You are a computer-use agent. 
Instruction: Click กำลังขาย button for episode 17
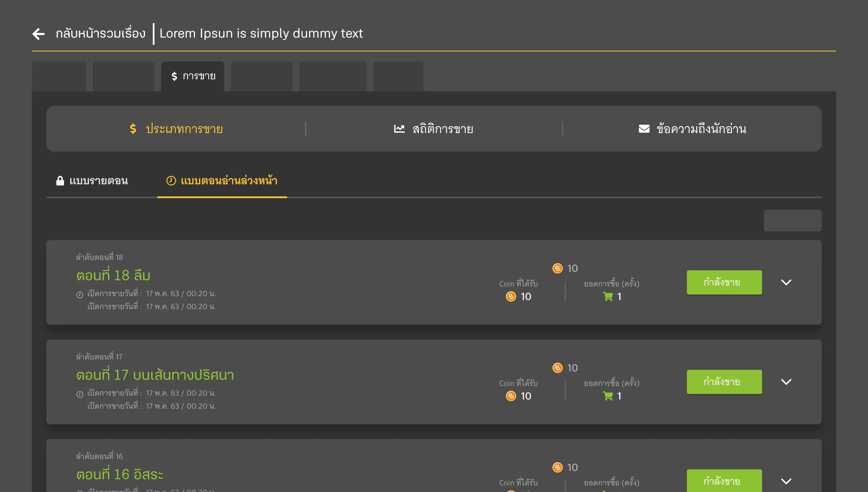[724, 382]
